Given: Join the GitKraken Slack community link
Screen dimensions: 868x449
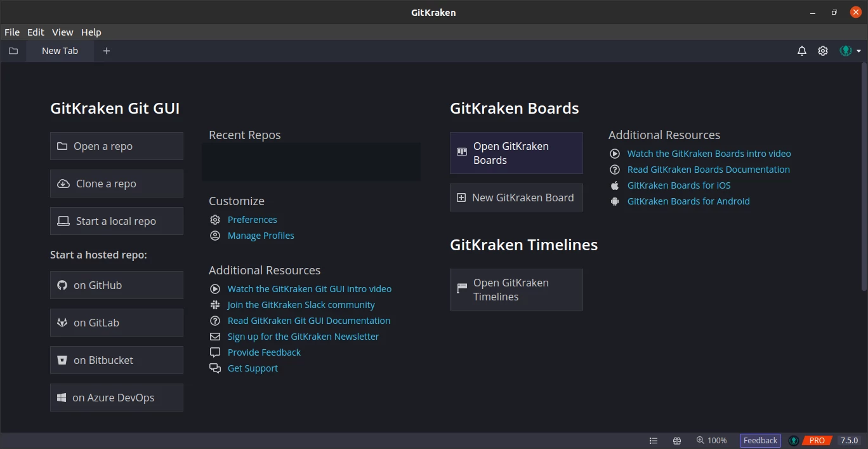Looking at the screenshot, I should click(301, 305).
